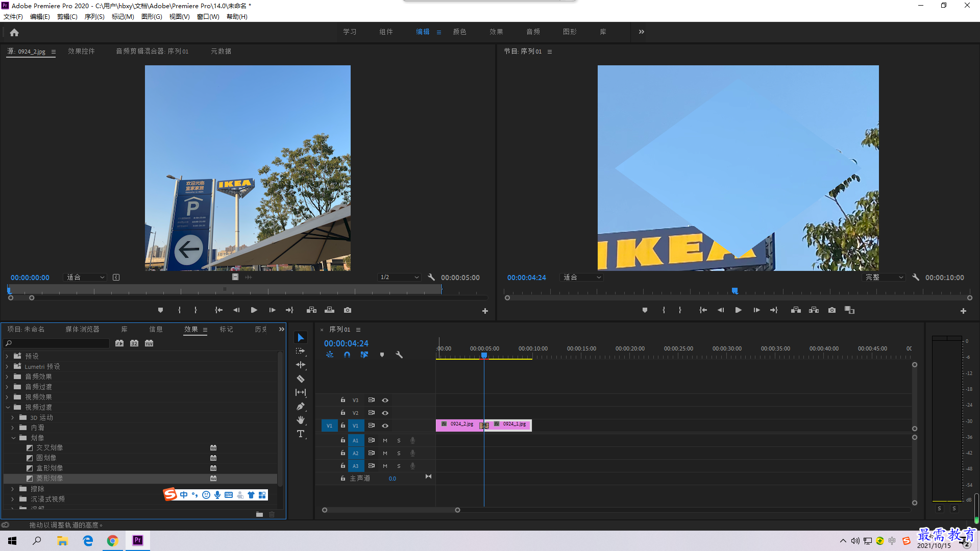Toggle Snap in timeline
The image size is (980, 551).
point(347,355)
